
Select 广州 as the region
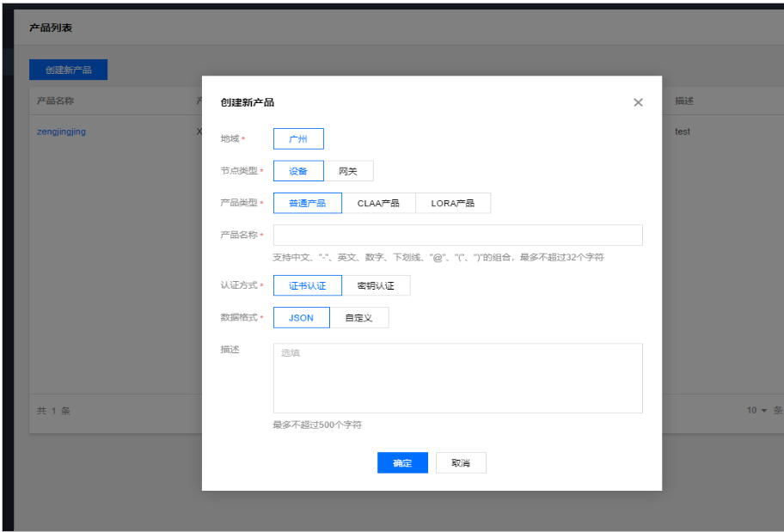298,139
